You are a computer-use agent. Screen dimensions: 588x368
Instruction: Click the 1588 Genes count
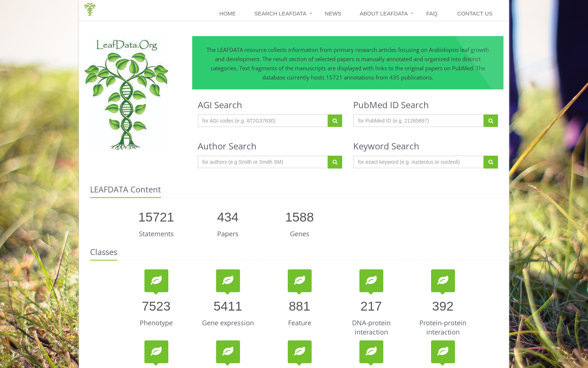pyautogui.click(x=300, y=217)
